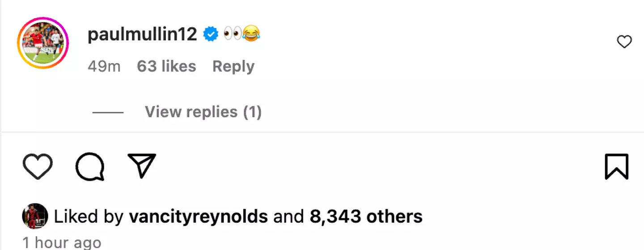Click the eyes emoji in the comment

pos(232,34)
